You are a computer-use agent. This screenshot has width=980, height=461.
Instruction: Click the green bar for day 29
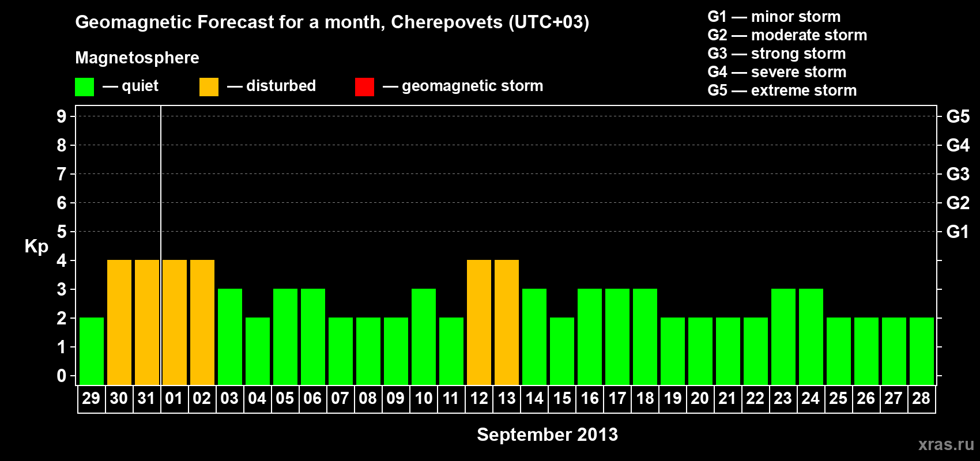coord(92,351)
